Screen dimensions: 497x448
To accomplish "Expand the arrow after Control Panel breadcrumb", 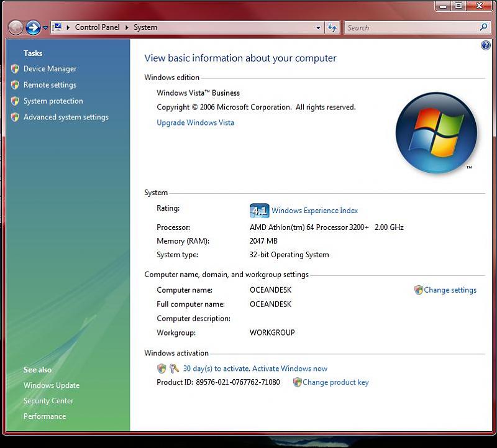I will pos(127,27).
